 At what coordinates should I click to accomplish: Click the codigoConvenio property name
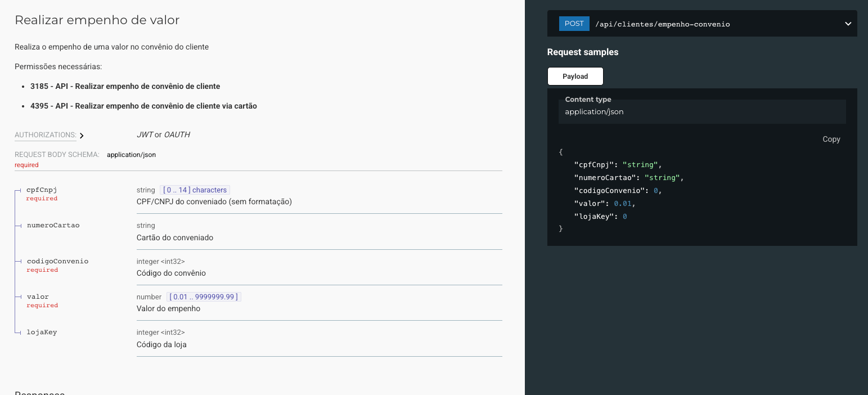57,261
